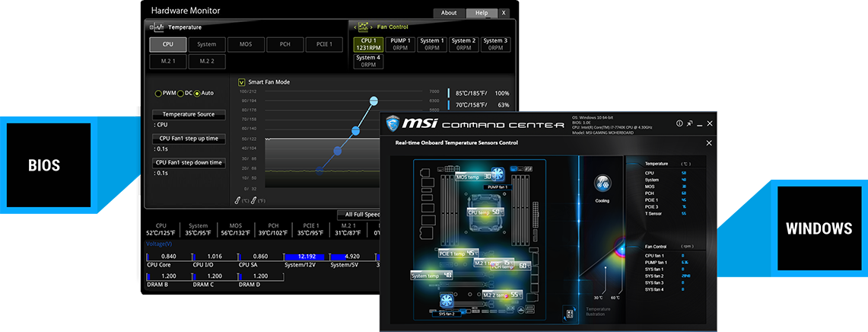This screenshot has height=332, width=868.
Task: Select the CPU temperature tab
Action: [167, 44]
